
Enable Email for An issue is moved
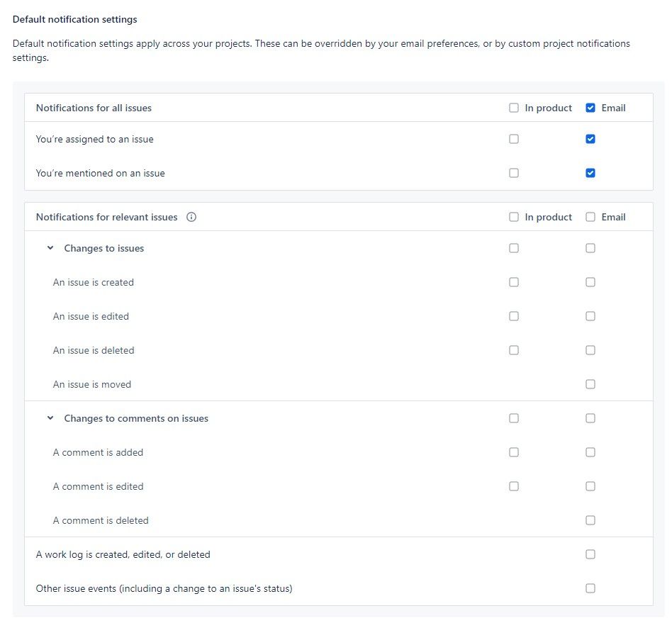tap(590, 384)
